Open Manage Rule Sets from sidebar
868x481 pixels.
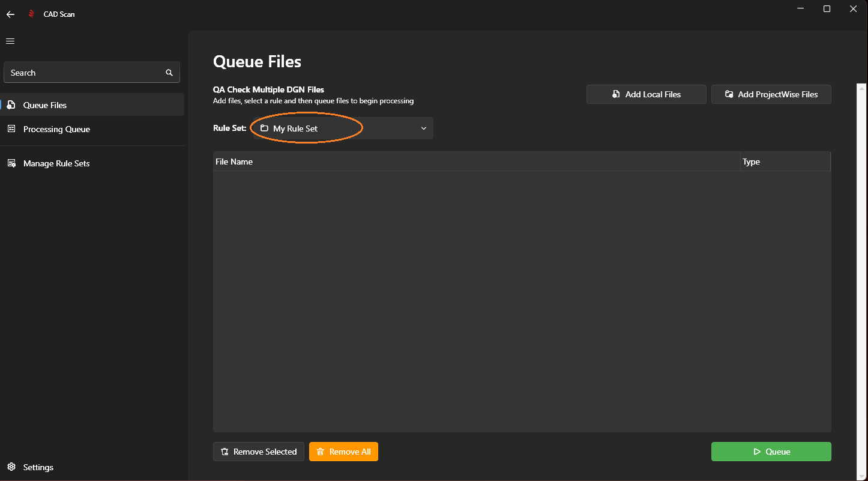click(x=56, y=163)
